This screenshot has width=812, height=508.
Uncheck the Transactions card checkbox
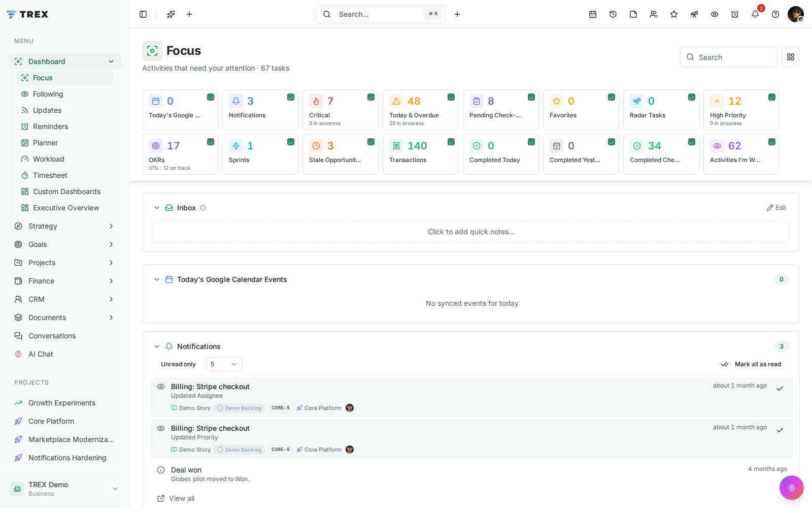coord(451,142)
